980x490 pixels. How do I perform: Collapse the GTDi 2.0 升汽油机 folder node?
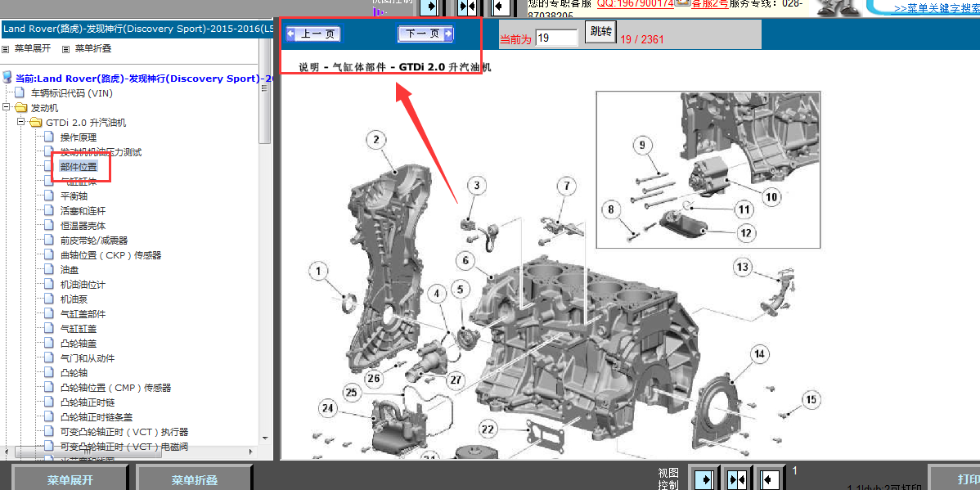(20, 122)
